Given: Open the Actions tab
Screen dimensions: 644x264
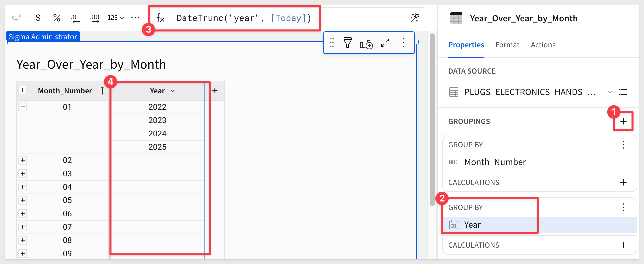Looking at the screenshot, I should pyautogui.click(x=543, y=45).
